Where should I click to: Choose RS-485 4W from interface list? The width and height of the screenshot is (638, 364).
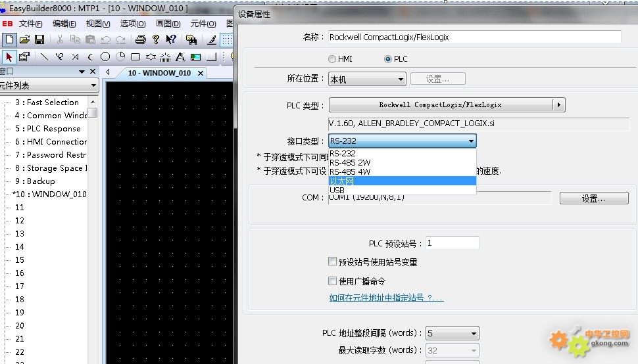click(402, 172)
